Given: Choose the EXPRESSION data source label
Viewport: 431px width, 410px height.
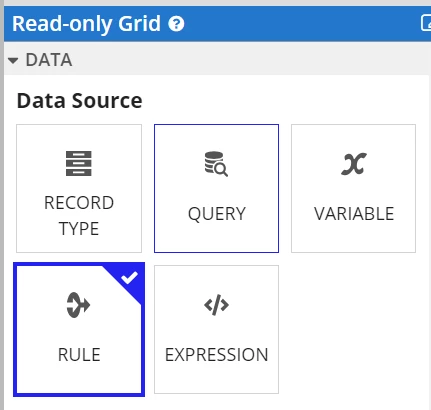Looking at the screenshot, I should coord(217,354).
